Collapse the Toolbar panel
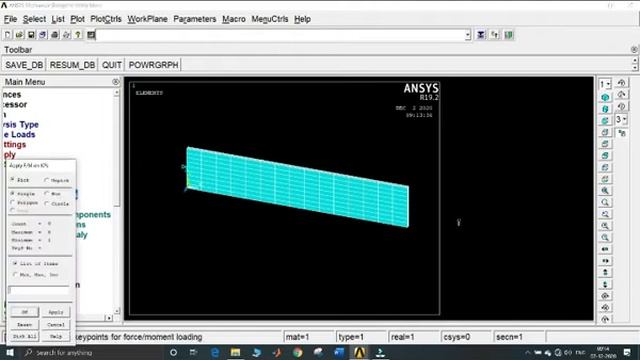 [x=634, y=49]
